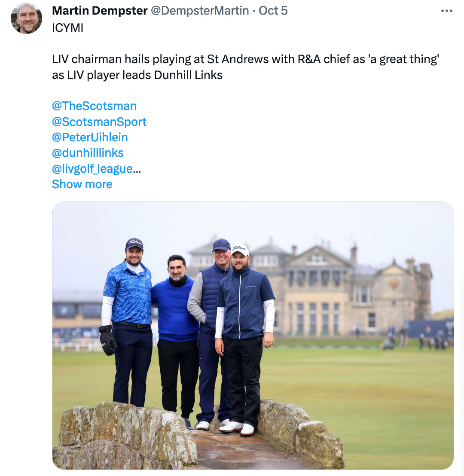The height and width of the screenshot is (476, 464).
Task: Open the three-dot more options menu
Action: pos(447,11)
